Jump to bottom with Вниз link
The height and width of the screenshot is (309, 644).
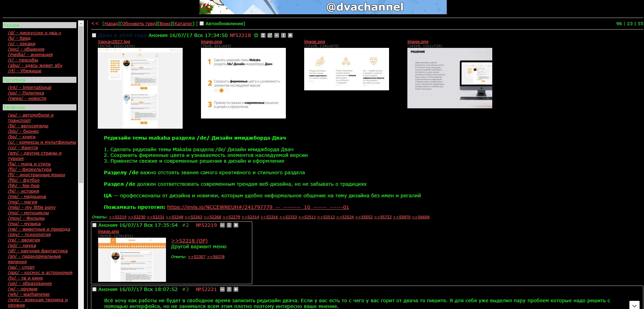pos(165,24)
